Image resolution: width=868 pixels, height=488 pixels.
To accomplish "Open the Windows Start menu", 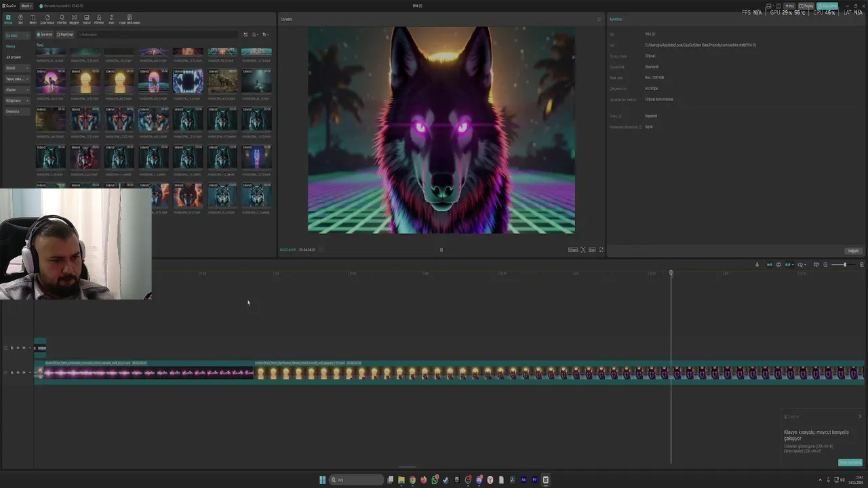I will pyautogui.click(x=322, y=480).
